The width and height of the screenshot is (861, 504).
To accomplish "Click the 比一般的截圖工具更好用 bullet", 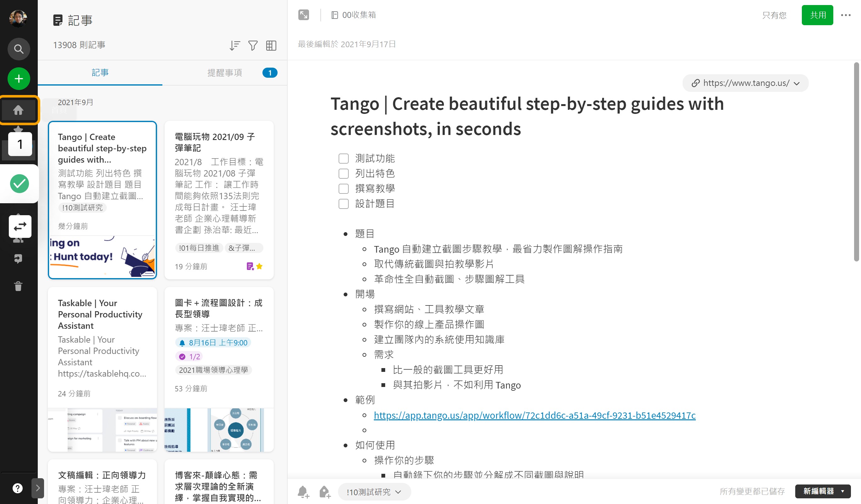I will tap(448, 369).
